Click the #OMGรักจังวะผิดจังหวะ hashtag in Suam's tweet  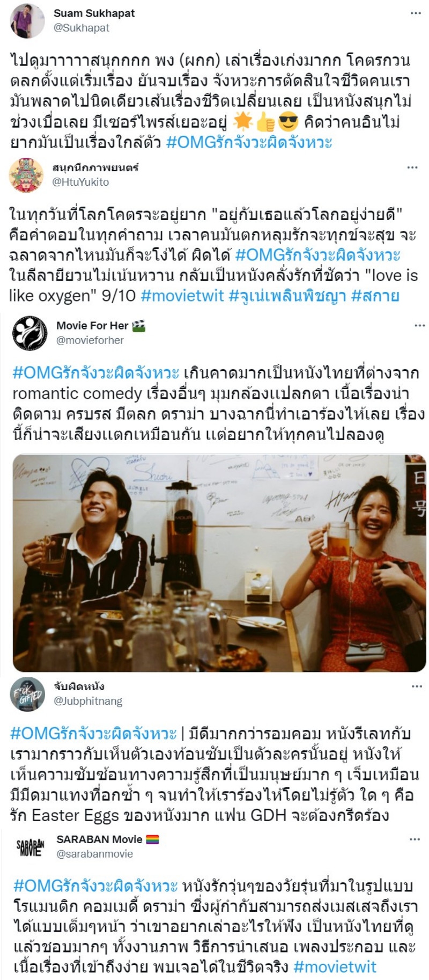click(x=249, y=142)
